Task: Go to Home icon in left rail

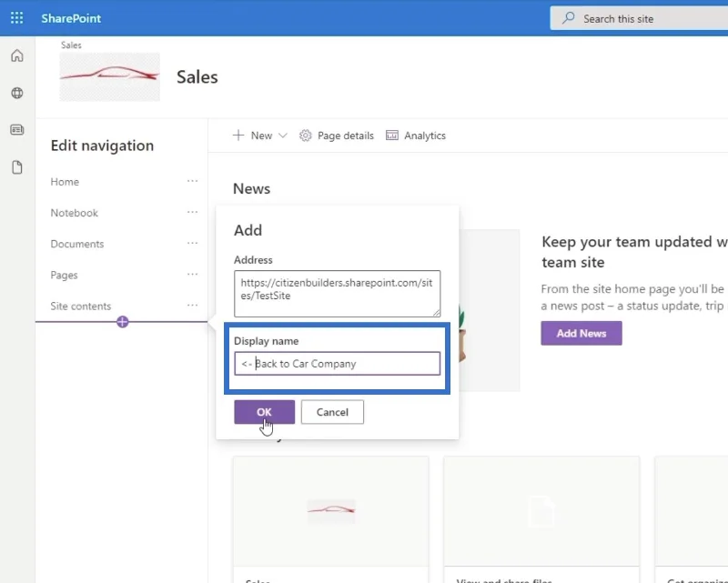Action: pos(17,56)
